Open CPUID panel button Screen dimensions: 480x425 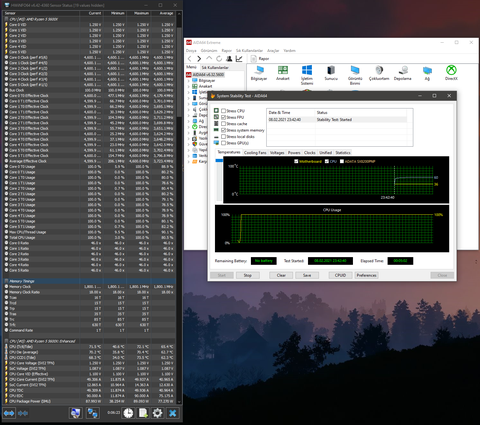[340, 275]
